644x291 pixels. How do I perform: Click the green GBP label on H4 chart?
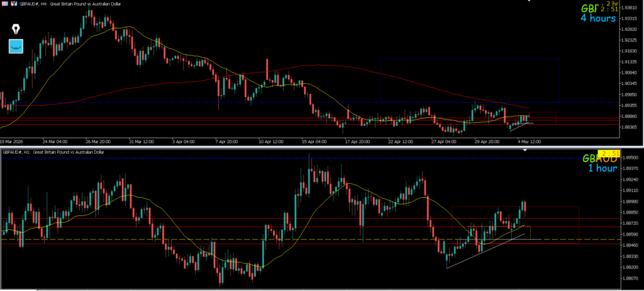coord(589,8)
